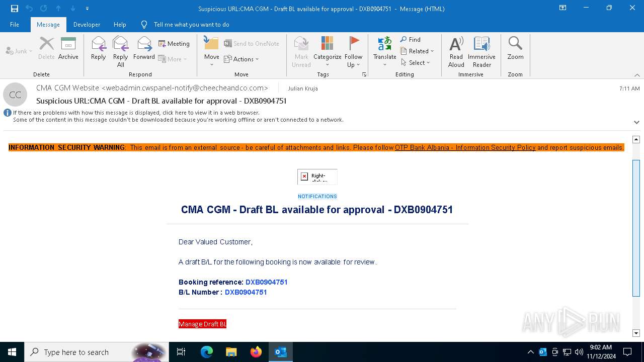
Task: Click the scrollbar down arrow
Action: pos(636,333)
